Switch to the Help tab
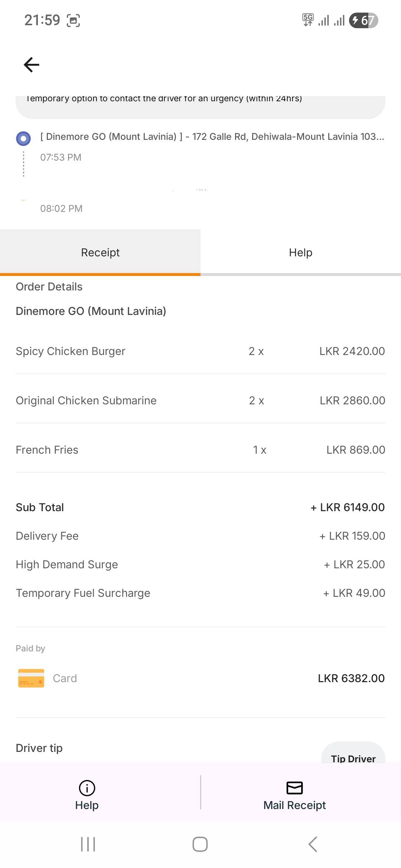Image resolution: width=401 pixels, height=868 pixels. tap(301, 252)
